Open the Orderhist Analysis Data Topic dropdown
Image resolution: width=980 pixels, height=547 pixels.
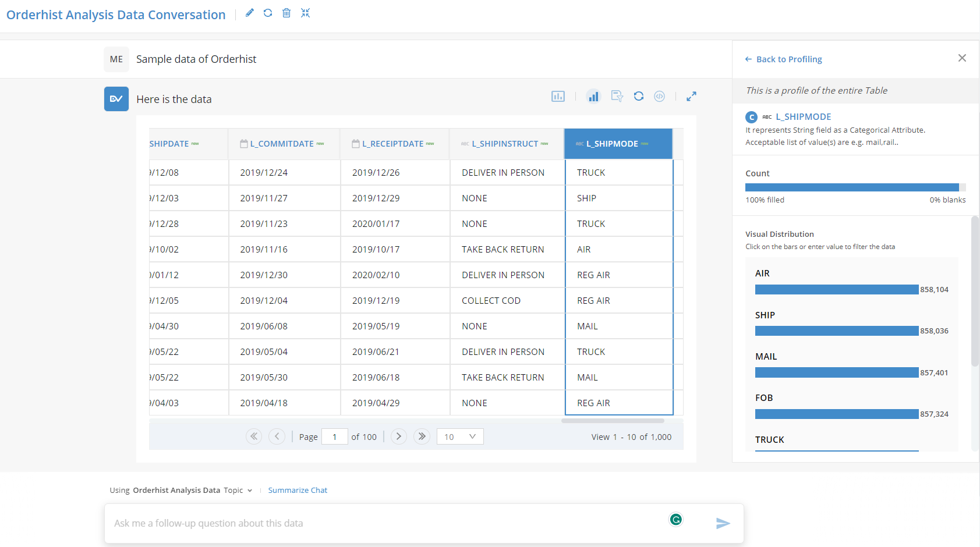[x=181, y=491]
